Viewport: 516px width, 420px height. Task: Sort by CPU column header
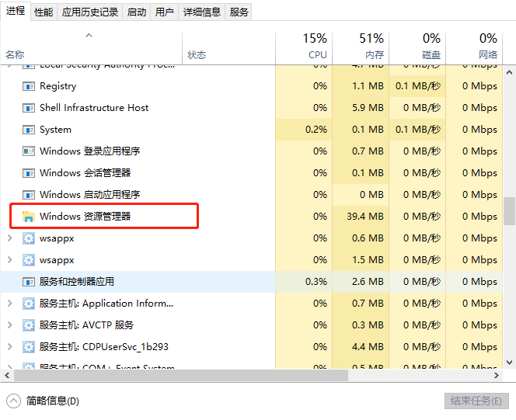(x=304, y=48)
